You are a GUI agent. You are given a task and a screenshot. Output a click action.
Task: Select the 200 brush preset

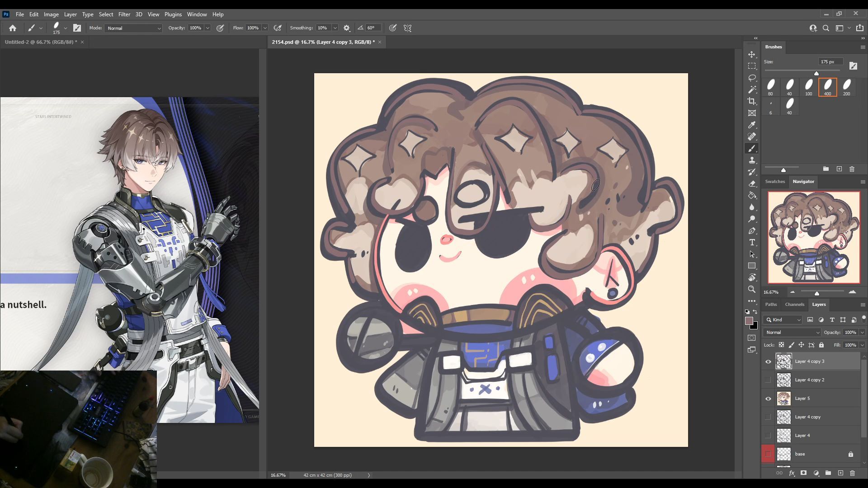847,87
